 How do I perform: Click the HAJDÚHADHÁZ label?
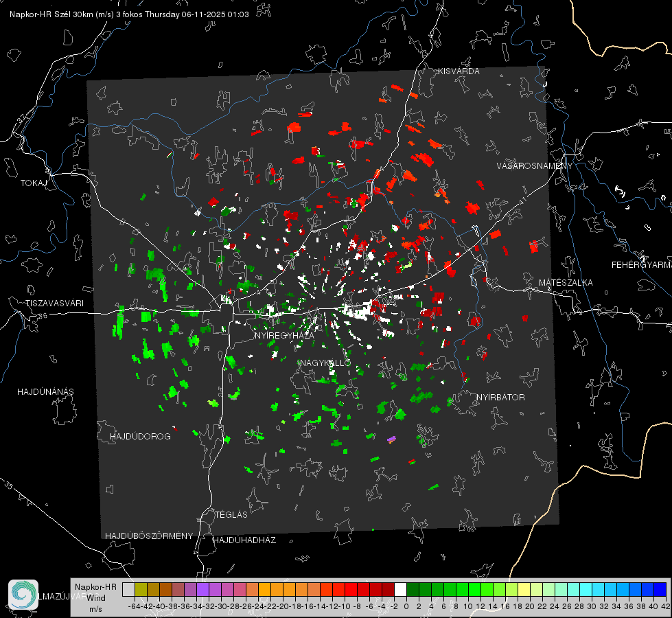pyautogui.click(x=244, y=540)
